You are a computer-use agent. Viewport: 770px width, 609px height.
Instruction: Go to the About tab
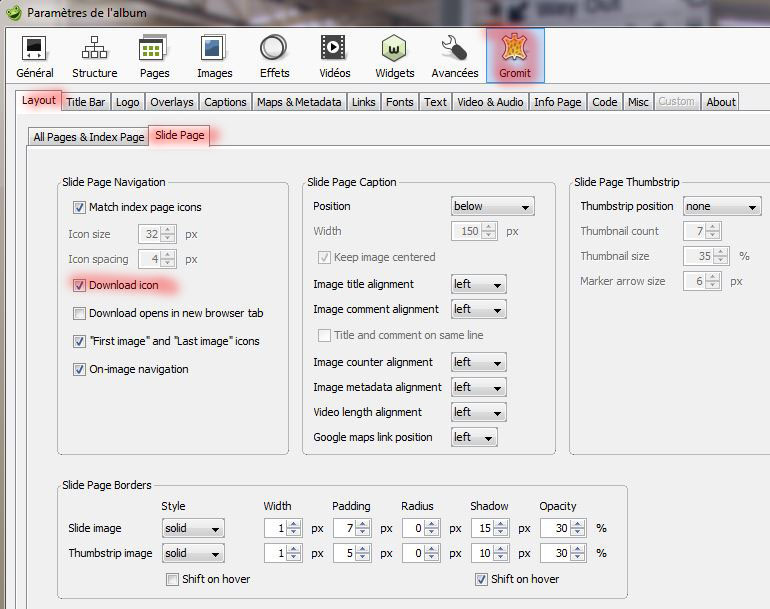[720, 102]
